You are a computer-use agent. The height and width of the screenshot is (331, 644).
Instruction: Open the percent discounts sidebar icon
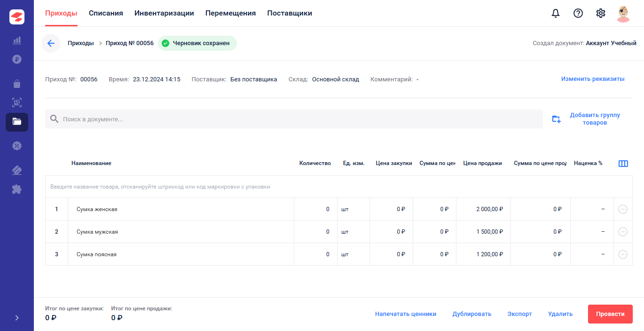(x=17, y=146)
